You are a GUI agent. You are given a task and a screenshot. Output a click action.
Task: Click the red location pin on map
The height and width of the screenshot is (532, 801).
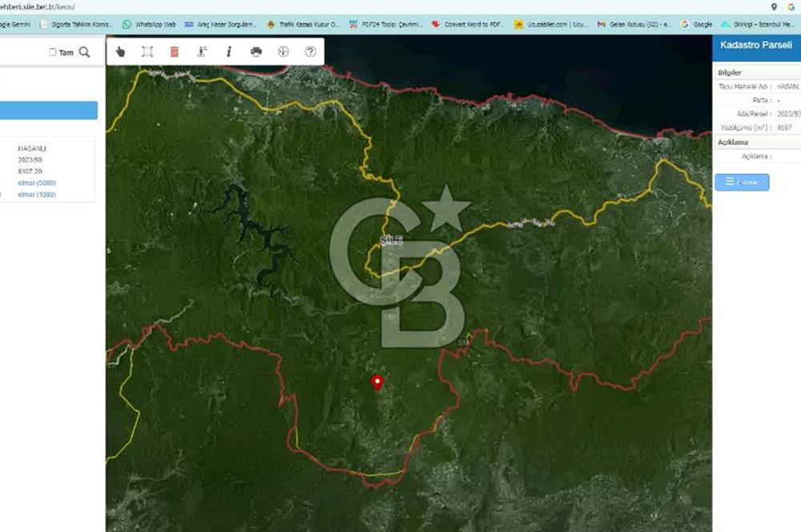pos(377,382)
